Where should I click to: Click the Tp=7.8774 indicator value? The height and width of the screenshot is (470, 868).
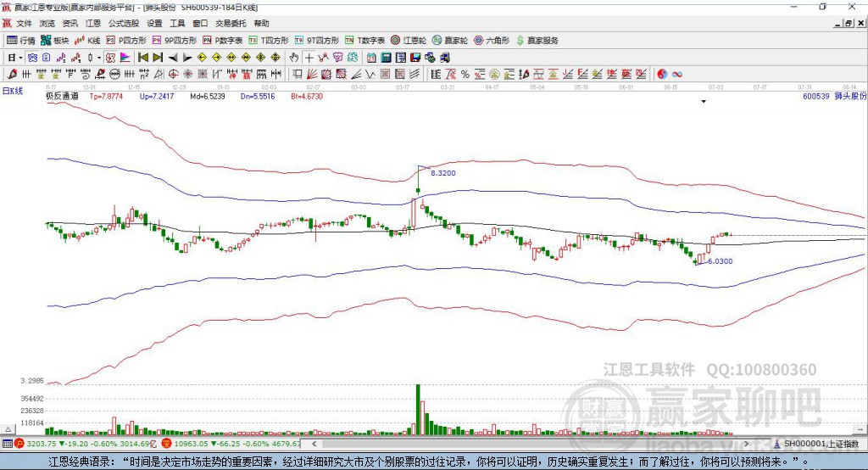(x=106, y=96)
